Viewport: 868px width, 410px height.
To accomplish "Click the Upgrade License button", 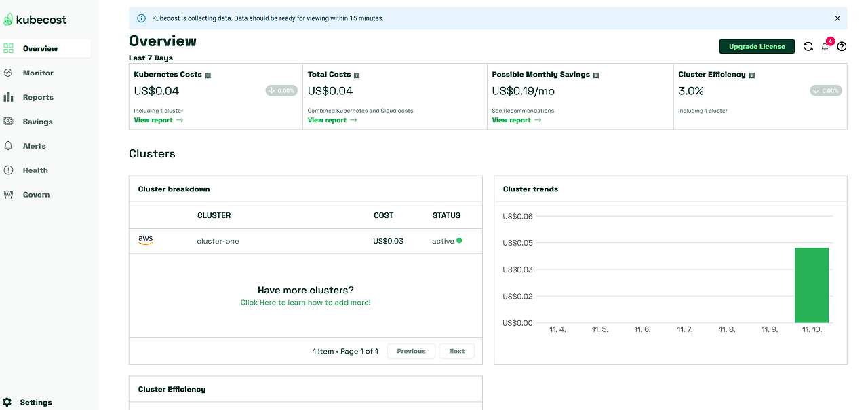I will point(757,46).
